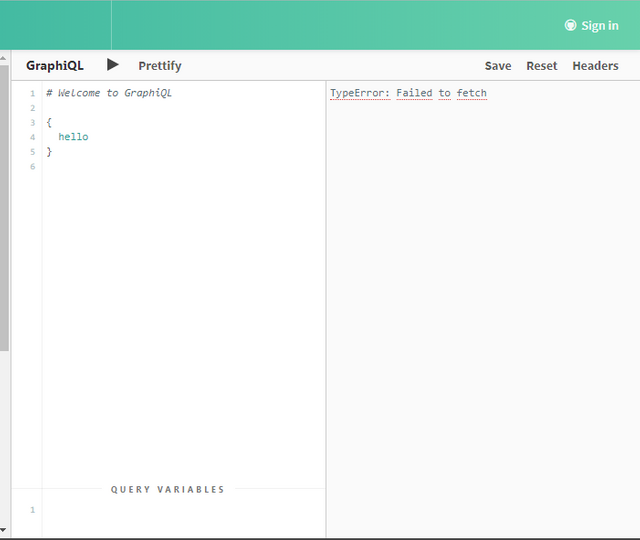Click the 'TypeError: Failed to fetch' result text
Screen dimensions: 640x540
(x=408, y=93)
